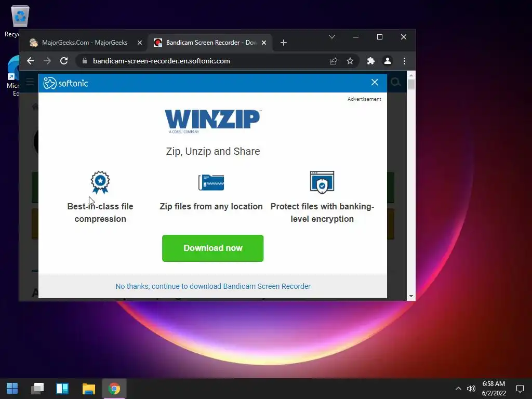The height and width of the screenshot is (399, 532).
Task: Select the Bandicam Screen Recorder tab
Action: [210, 43]
